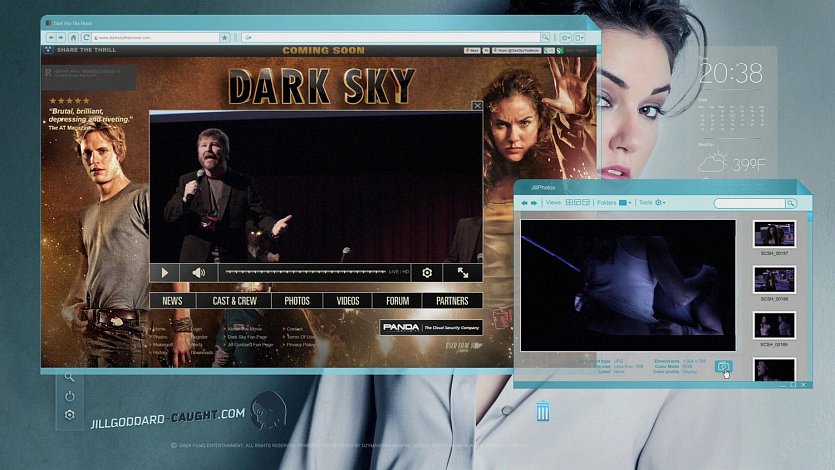Image resolution: width=835 pixels, height=470 pixels.
Task: Click the browser home icon
Action: point(73,37)
